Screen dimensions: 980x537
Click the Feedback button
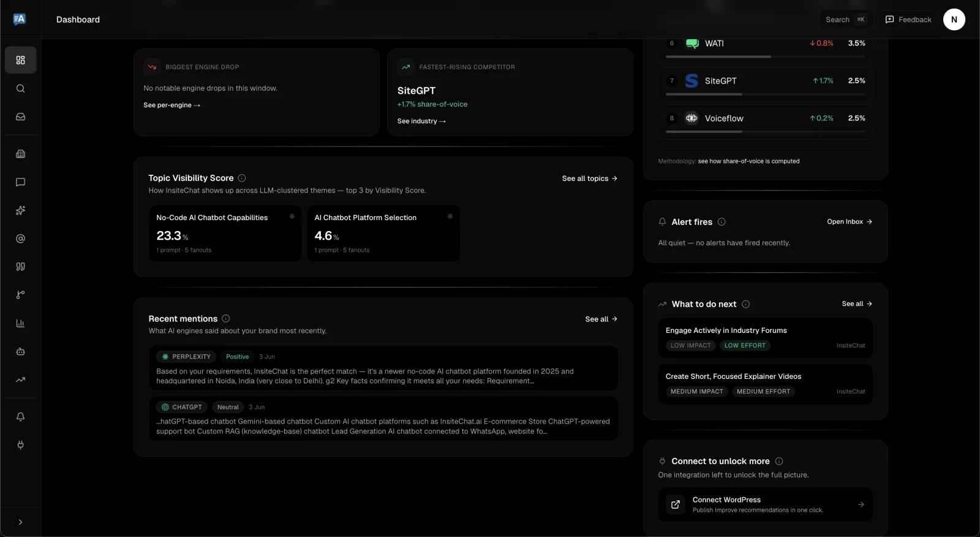point(908,20)
